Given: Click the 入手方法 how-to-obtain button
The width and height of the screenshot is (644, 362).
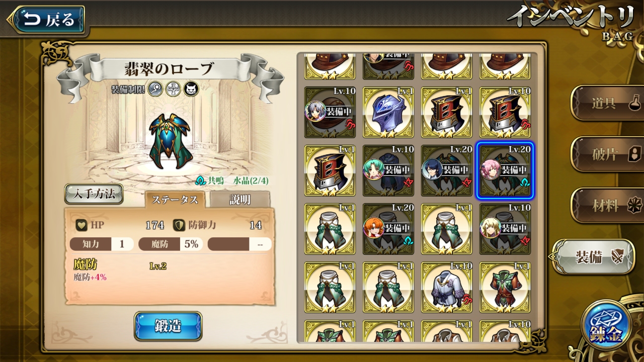Looking at the screenshot, I should click(x=94, y=194).
